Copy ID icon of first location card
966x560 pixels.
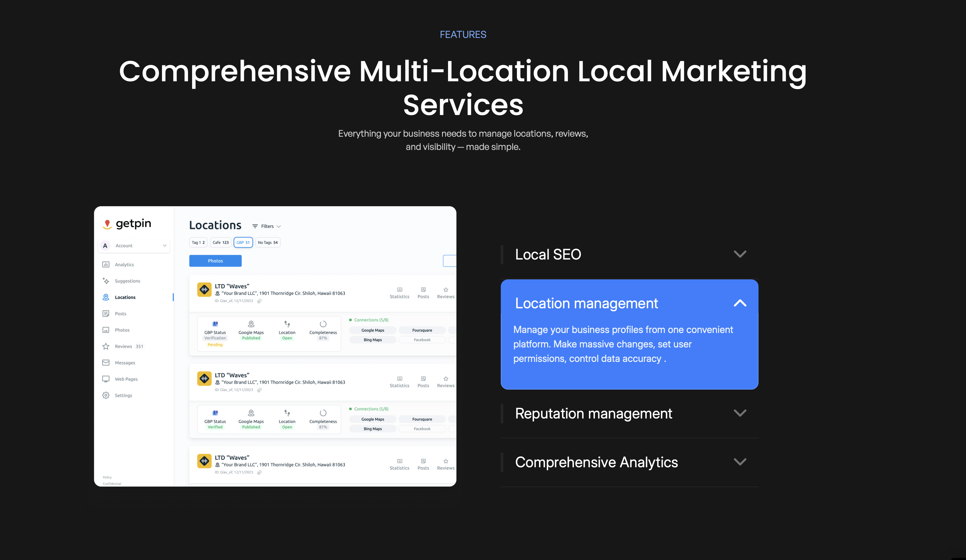coord(260,301)
